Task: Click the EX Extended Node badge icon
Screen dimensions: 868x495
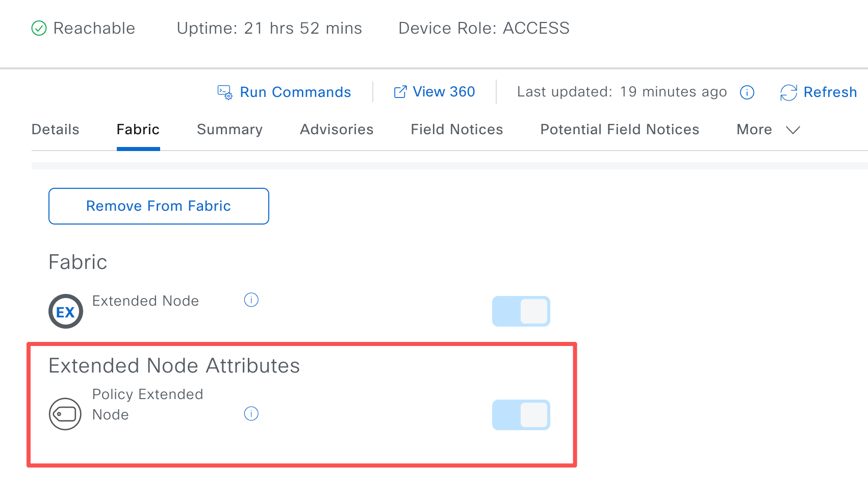Action: [66, 311]
